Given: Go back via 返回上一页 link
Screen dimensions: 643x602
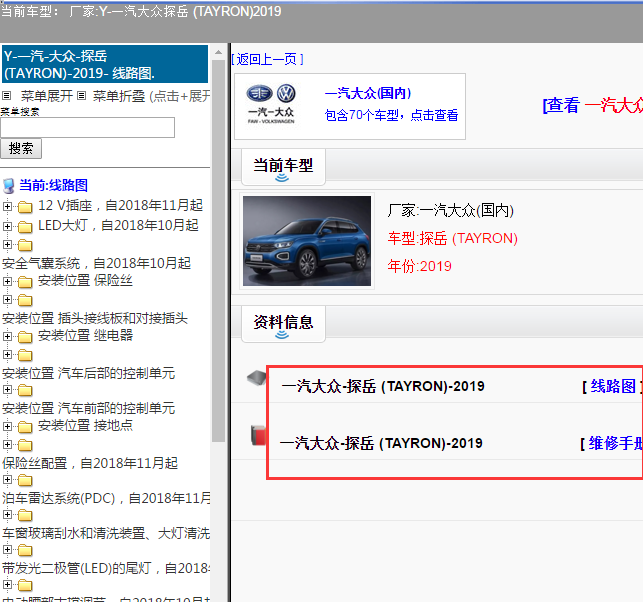Looking at the screenshot, I should (x=267, y=59).
